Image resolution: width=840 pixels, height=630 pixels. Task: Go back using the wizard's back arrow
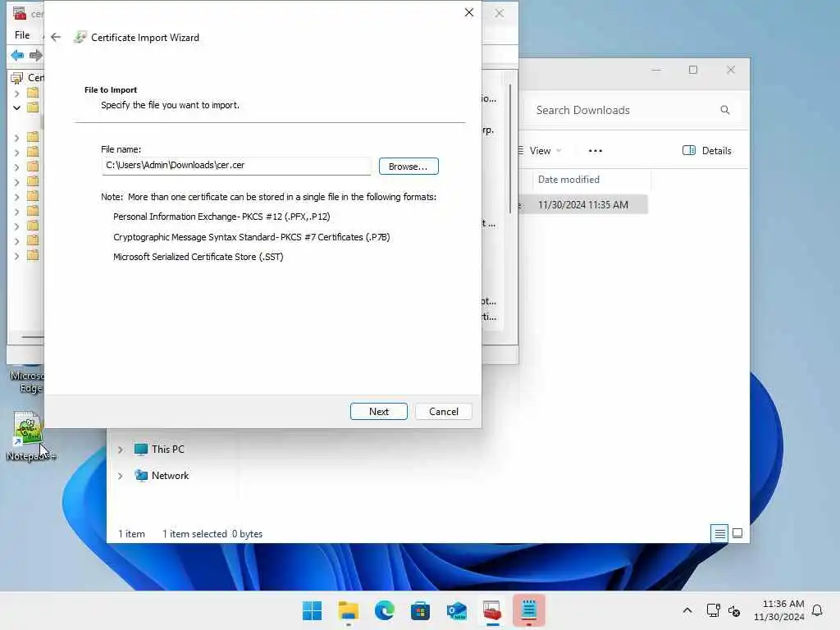pos(56,37)
